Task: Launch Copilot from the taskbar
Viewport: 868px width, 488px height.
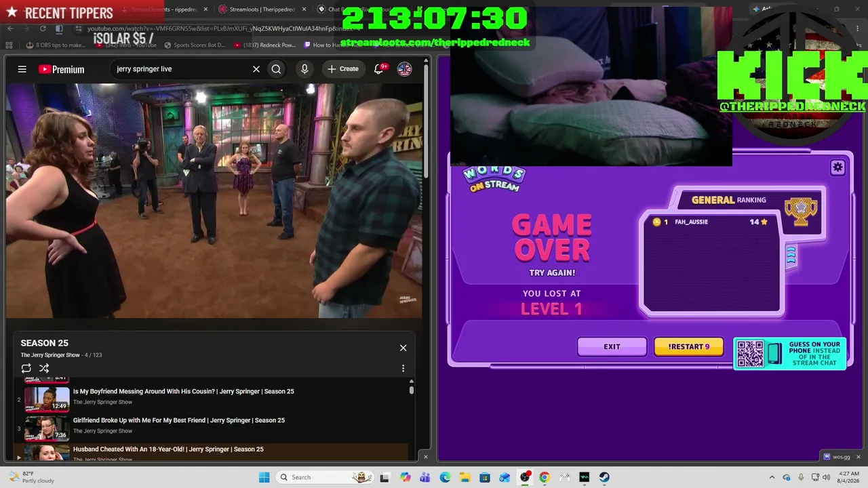Action: pos(406,477)
